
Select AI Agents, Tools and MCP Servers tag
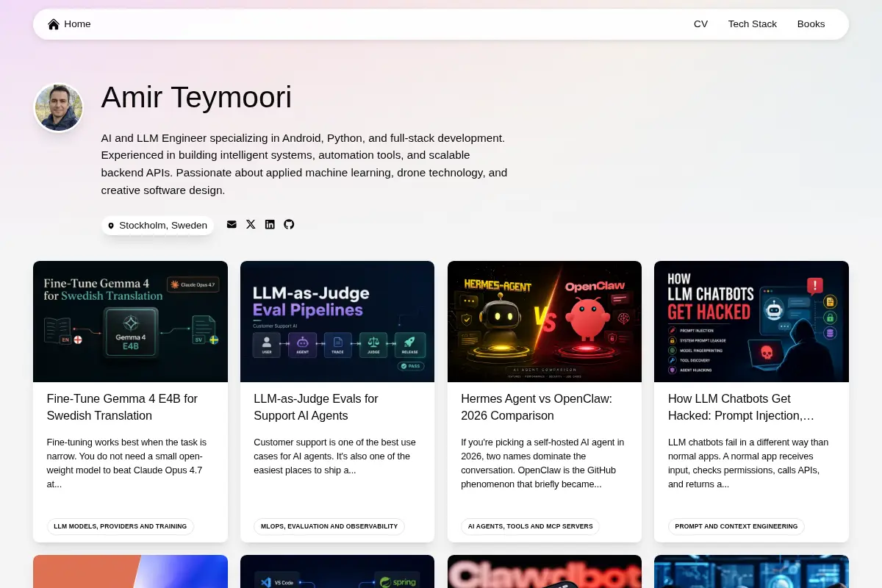[530, 526]
